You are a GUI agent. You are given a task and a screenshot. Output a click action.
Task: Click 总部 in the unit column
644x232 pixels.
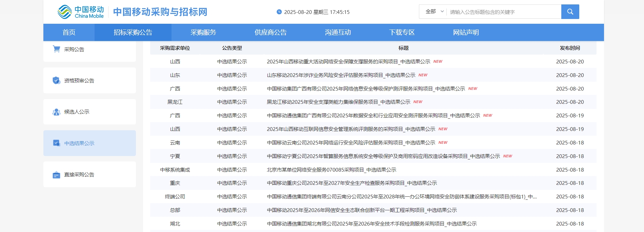point(175,210)
